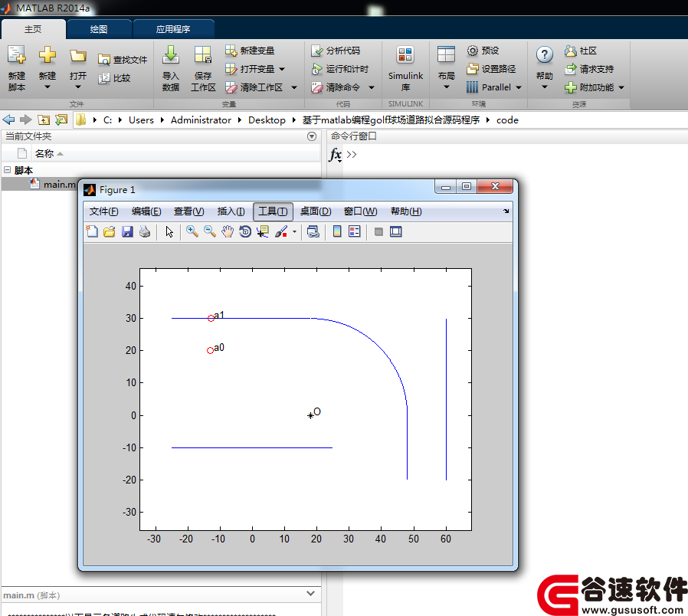Screen dimensions: 688x616
Task: Switch to the Home (主页) tab
Action: (x=33, y=29)
